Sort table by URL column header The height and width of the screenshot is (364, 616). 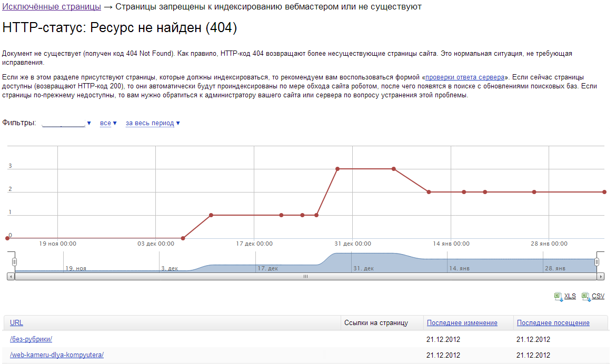point(16,323)
